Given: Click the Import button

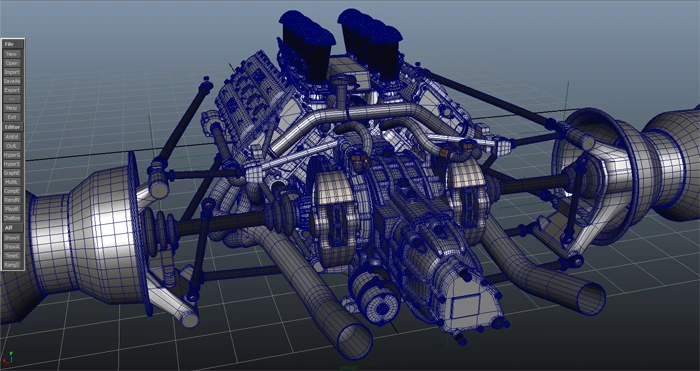Looking at the screenshot, I should pyautogui.click(x=12, y=72).
